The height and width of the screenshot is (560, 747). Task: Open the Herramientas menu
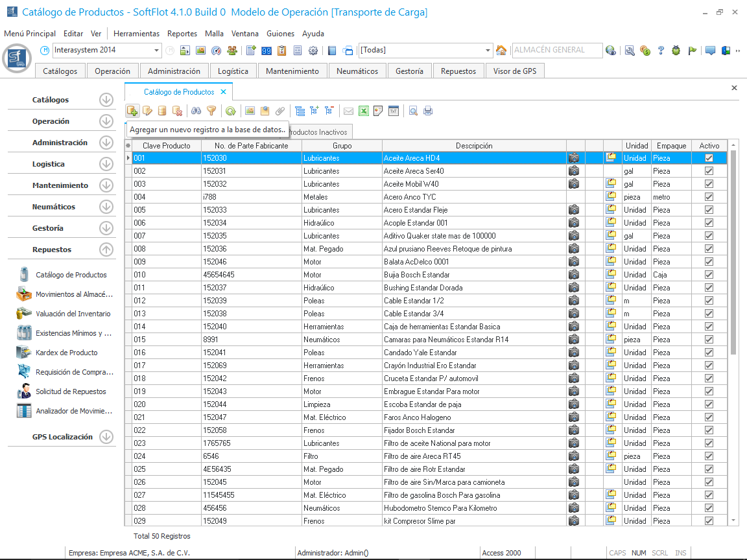tap(136, 34)
